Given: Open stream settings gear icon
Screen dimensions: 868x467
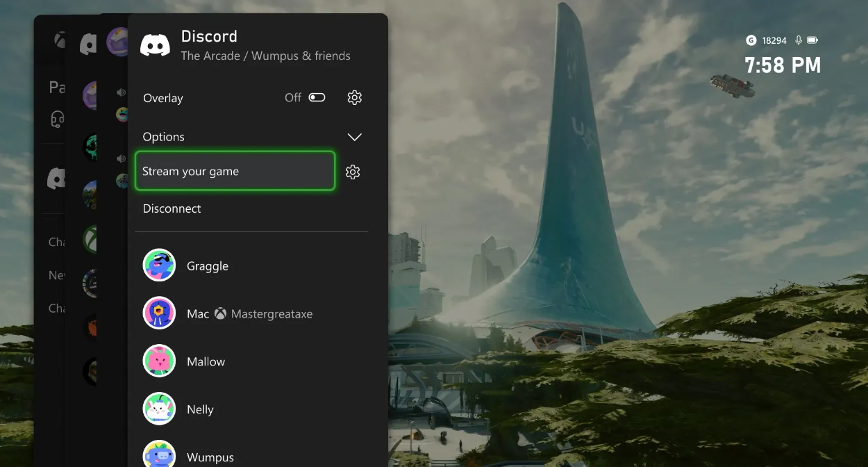Looking at the screenshot, I should (x=353, y=172).
